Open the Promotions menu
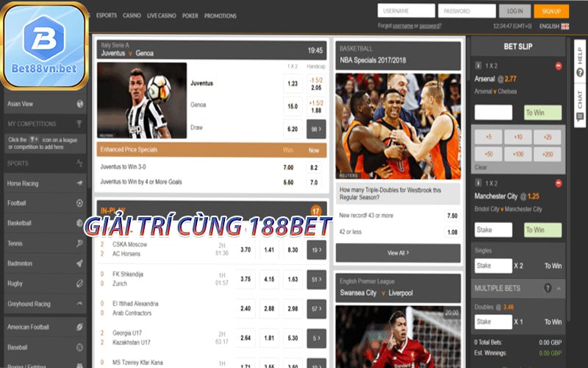Screen dimensions: 588x368 220,15
